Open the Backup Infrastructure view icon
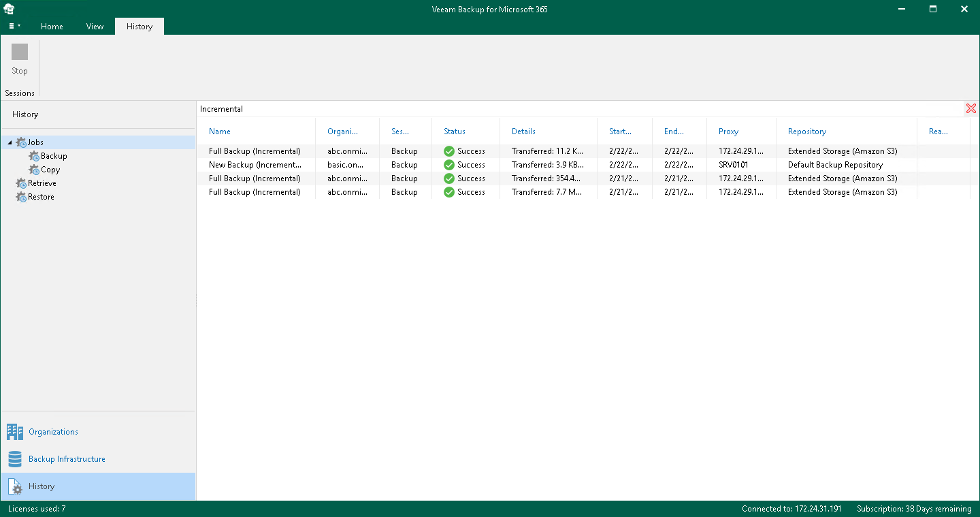 pos(15,459)
